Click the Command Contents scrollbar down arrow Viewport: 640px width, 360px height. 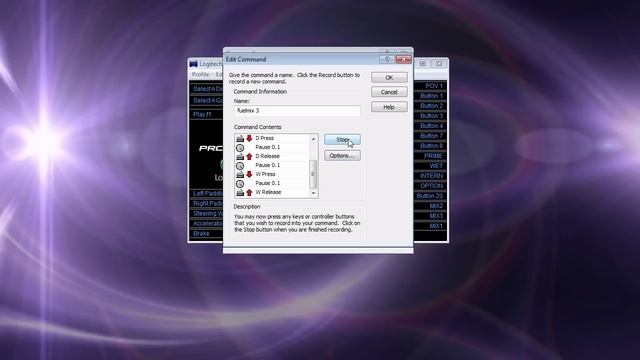tap(313, 193)
